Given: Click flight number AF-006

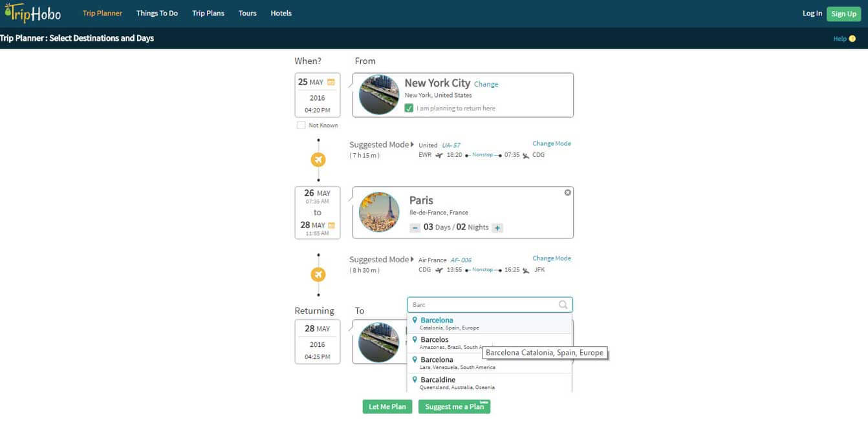Looking at the screenshot, I should (461, 260).
